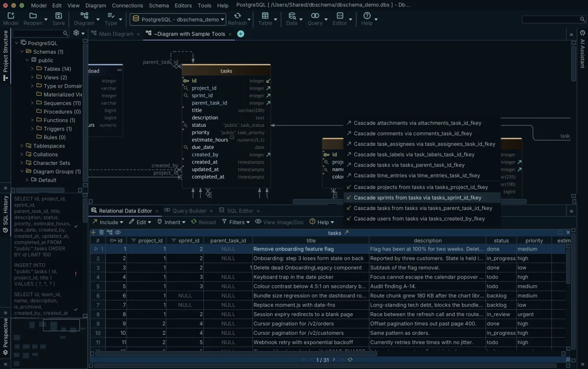Click the Reopen folder icon

tap(32, 17)
